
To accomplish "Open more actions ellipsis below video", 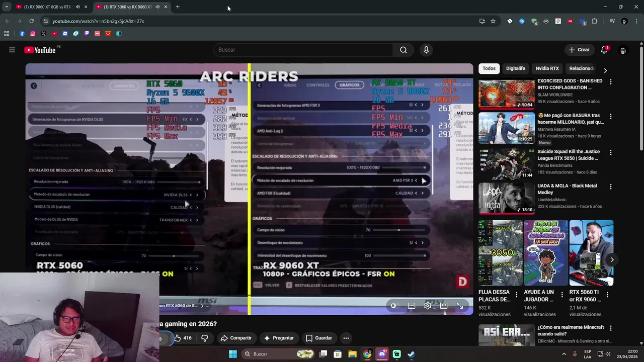I will (346, 338).
